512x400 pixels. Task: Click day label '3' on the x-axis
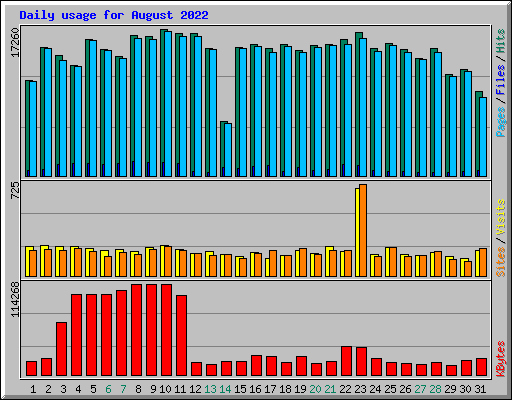tap(63, 389)
